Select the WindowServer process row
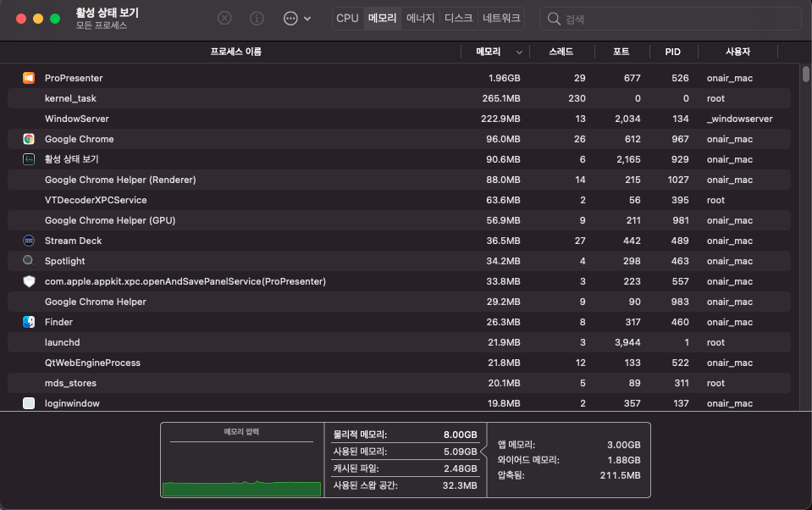Image resolution: width=812 pixels, height=510 pixels. click(x=399, y=119)
